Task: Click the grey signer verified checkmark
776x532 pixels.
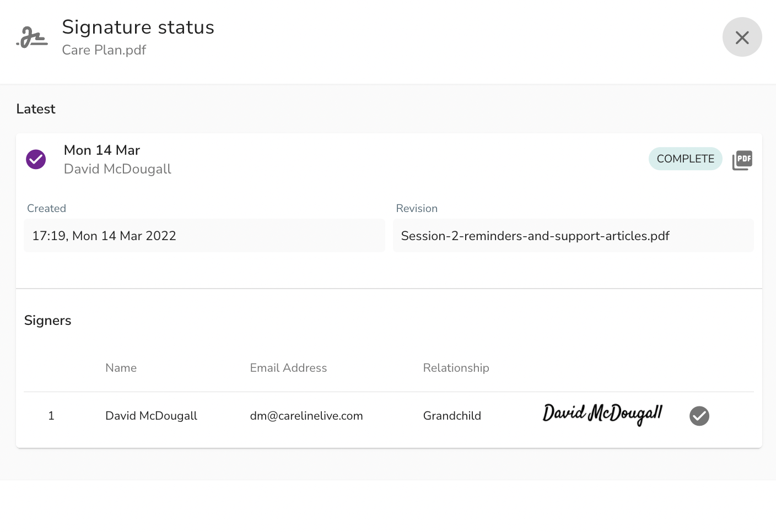Action: coord(699,416)
